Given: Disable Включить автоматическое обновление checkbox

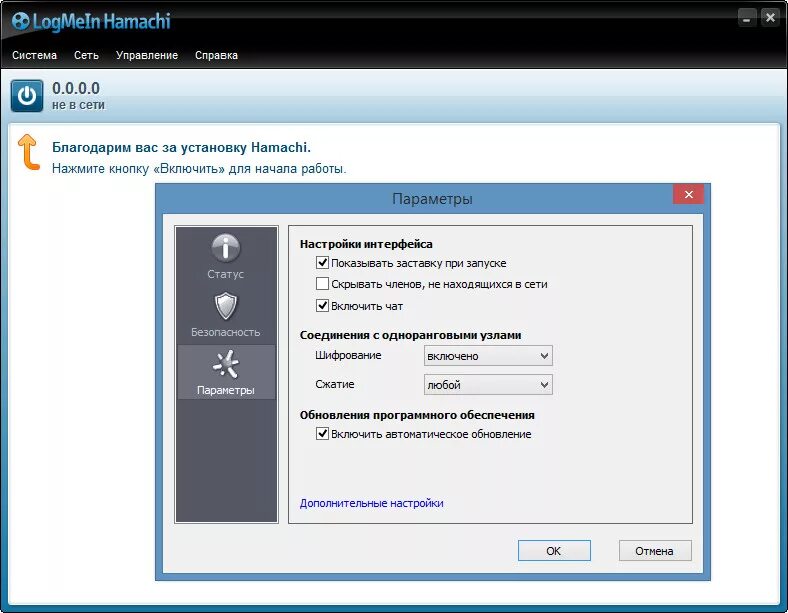Looking at the screenshot, I should point(322,433).
